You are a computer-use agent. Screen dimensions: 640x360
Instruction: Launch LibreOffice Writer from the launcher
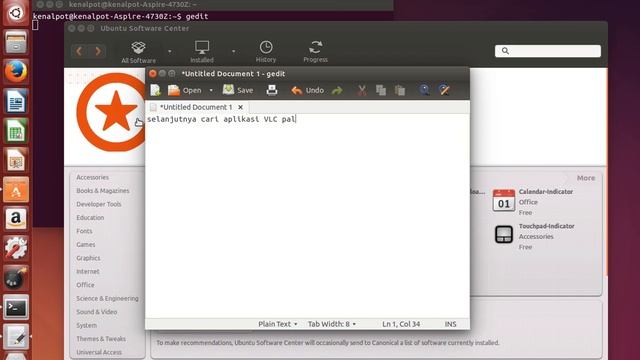point(16,101)
